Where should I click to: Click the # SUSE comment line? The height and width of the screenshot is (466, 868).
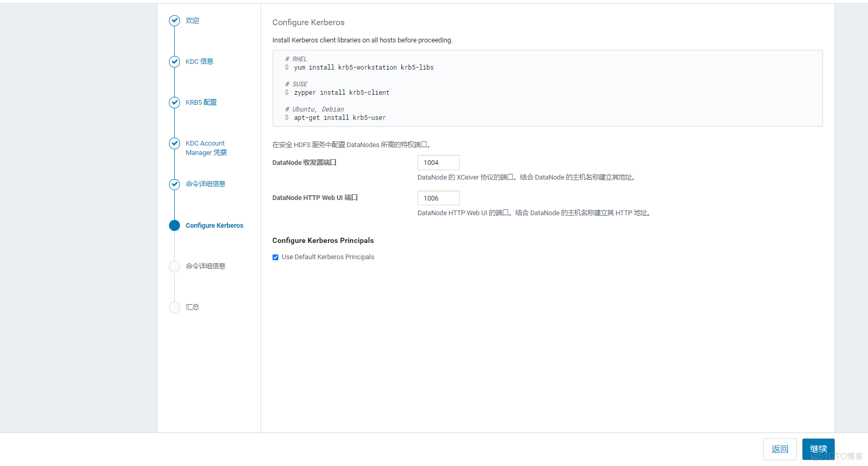(296, 84)
